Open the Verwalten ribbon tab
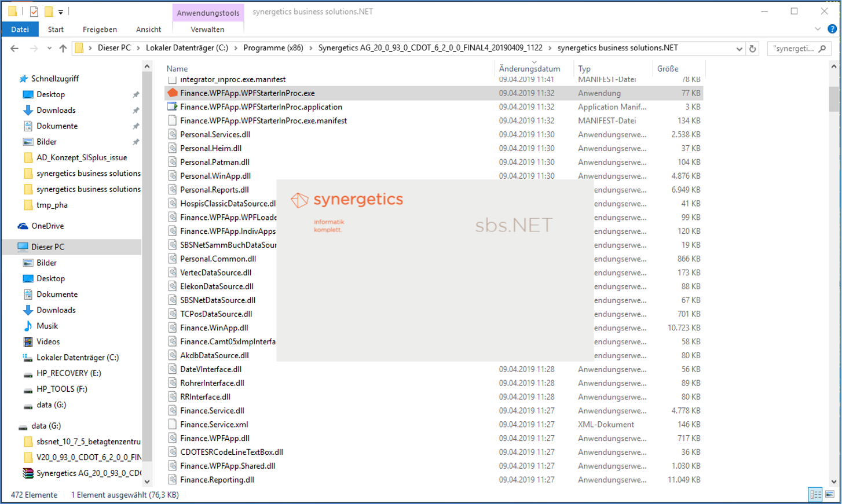This screenshot has width=842, height=504. 207,29
